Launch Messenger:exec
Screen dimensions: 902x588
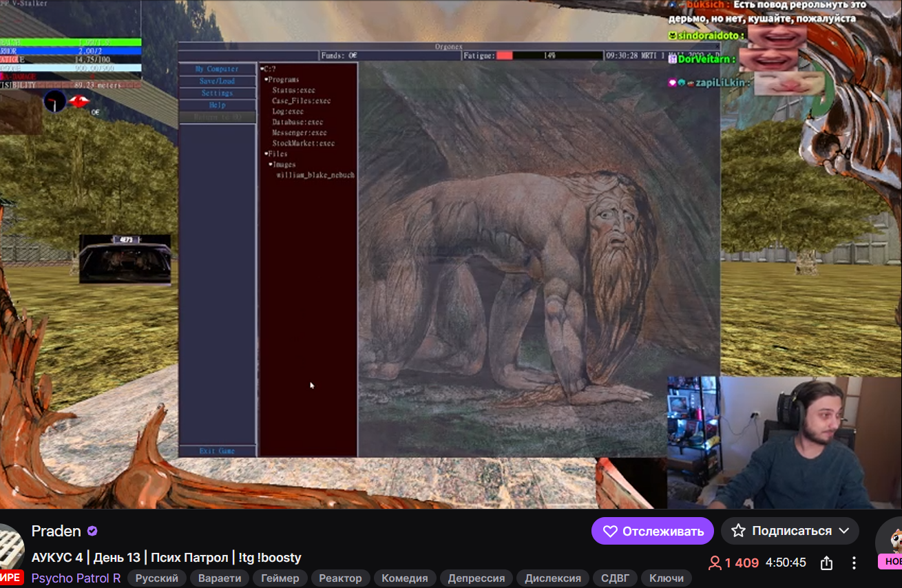[300, 133]
